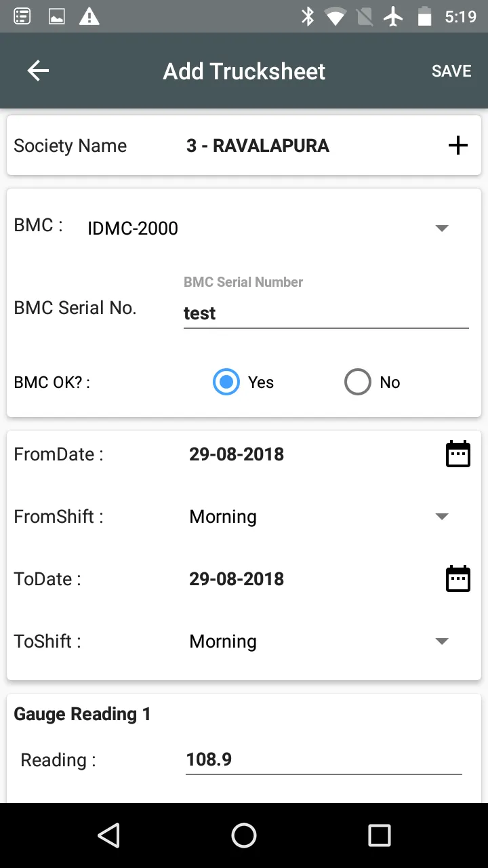488x868 pixels.
Task: Tap the Android recent apps button
Action: pyautogui.click(x=380, y=835)
